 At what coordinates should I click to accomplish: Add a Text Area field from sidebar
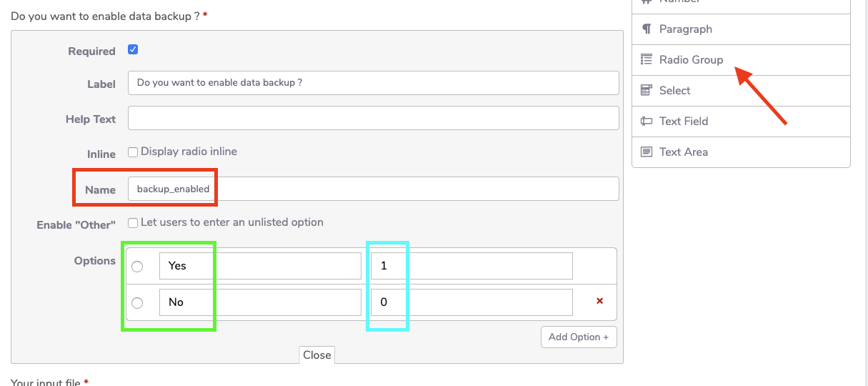684,152
